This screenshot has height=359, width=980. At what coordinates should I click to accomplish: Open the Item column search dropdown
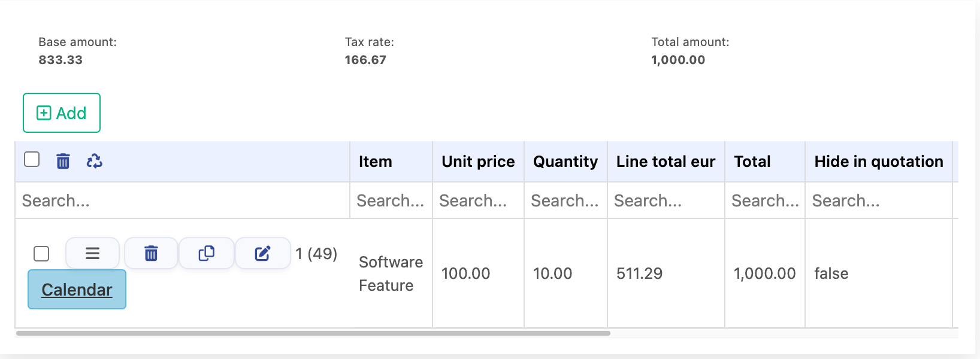coord(391,200)
